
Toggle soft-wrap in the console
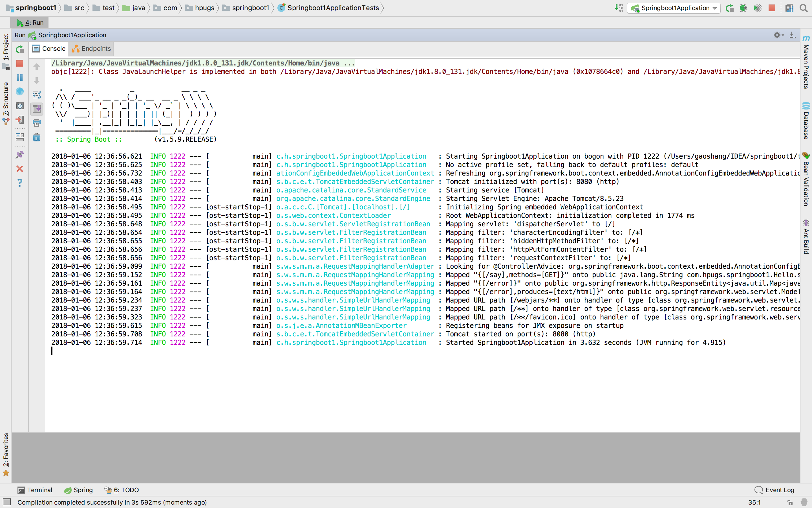point(37,95)
